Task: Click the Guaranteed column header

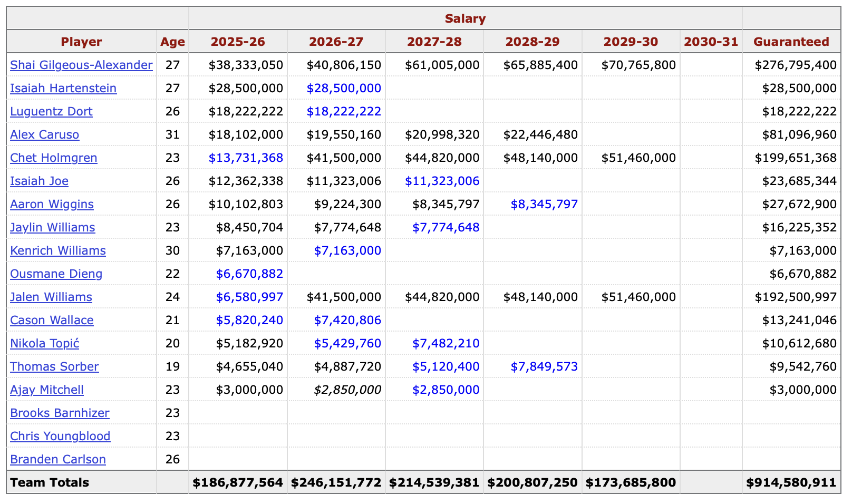Action: click(x=791, y=42)
